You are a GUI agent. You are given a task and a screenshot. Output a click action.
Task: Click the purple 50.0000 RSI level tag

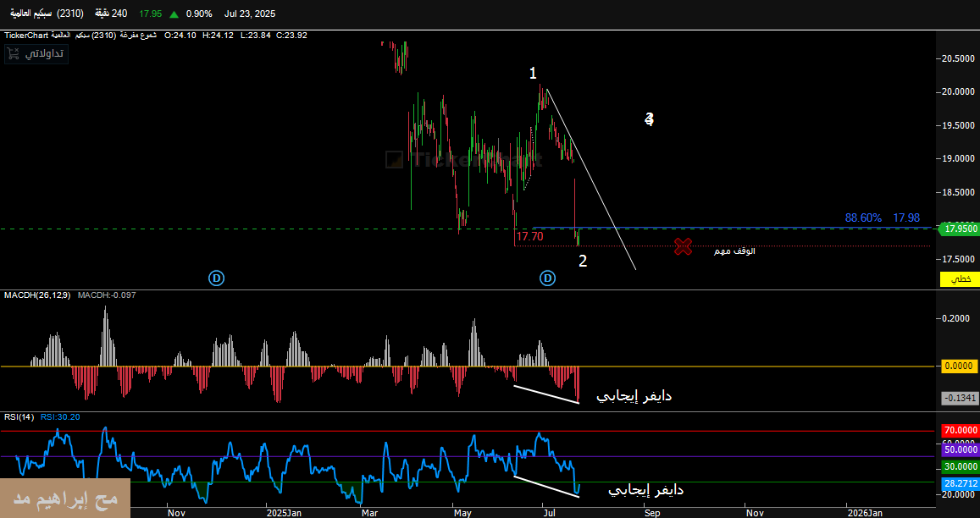click(960, 449)
